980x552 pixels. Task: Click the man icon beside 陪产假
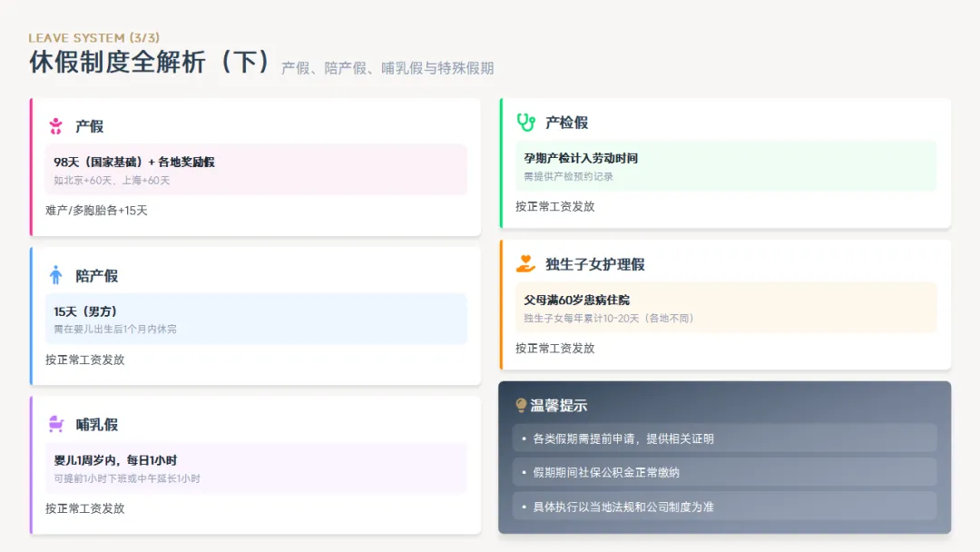pyautogui.click(x=56, y=275)
